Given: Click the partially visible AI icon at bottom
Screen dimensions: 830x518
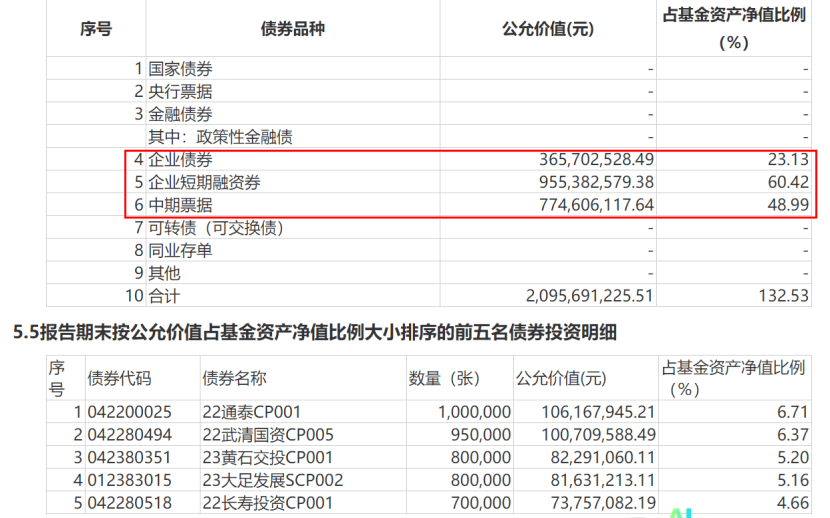Looking at the screenshot, I should click(682, 512).
